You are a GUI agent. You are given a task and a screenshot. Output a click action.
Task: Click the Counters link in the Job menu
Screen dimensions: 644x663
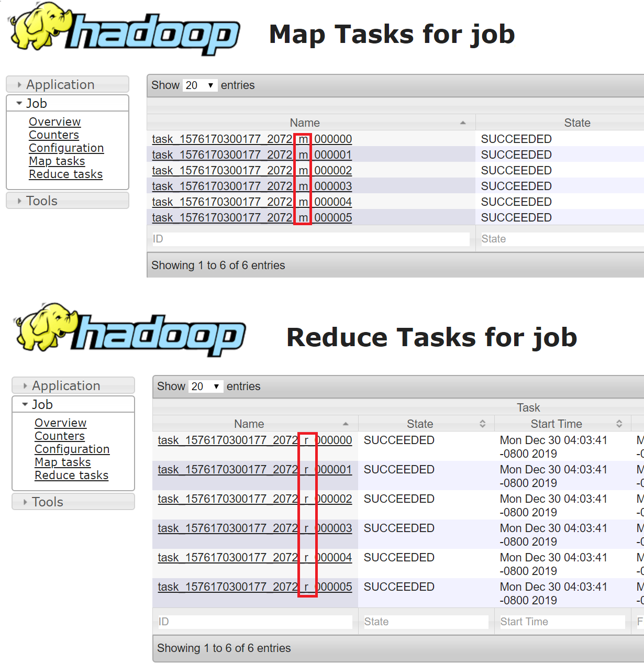(x=53, y=135)
